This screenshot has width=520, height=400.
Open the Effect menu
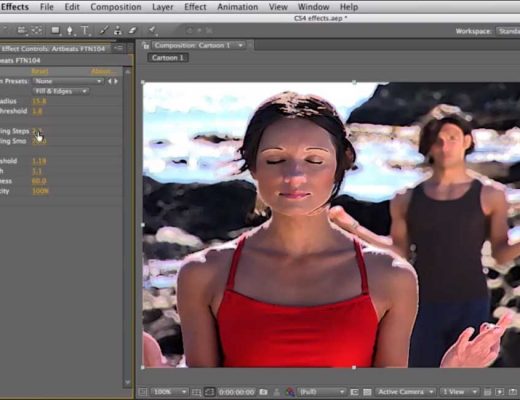pos(195,7)
